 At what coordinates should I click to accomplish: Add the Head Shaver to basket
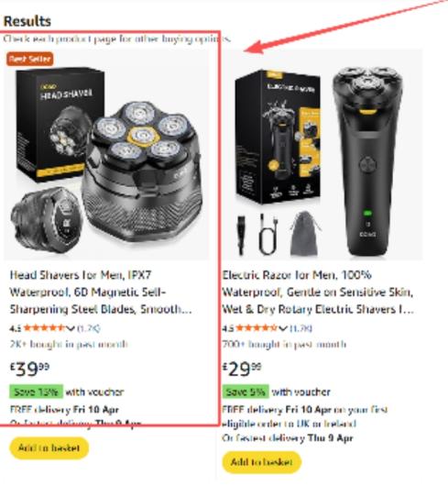[49, 447]
